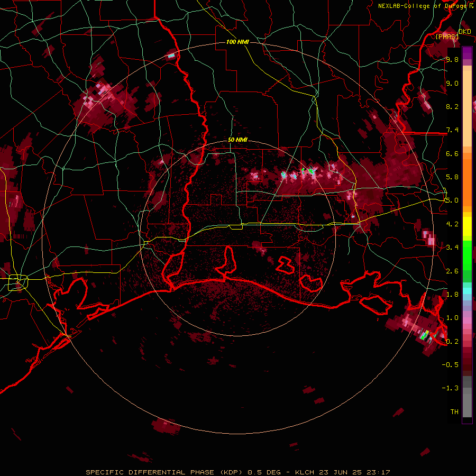Screen dimensions: 476x476
Task: Click the 3.4 legend value
Action: point(452,248)
